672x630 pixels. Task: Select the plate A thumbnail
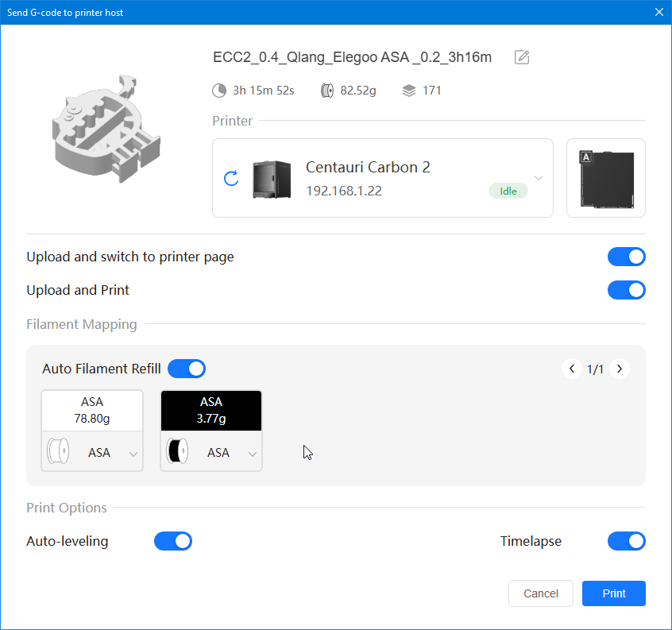[x=606, y=178]
